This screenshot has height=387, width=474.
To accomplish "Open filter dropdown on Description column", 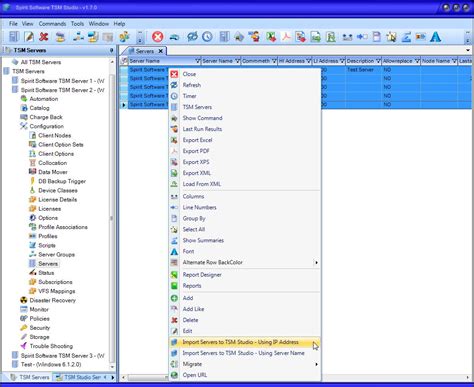I will (x=378, y=61).
